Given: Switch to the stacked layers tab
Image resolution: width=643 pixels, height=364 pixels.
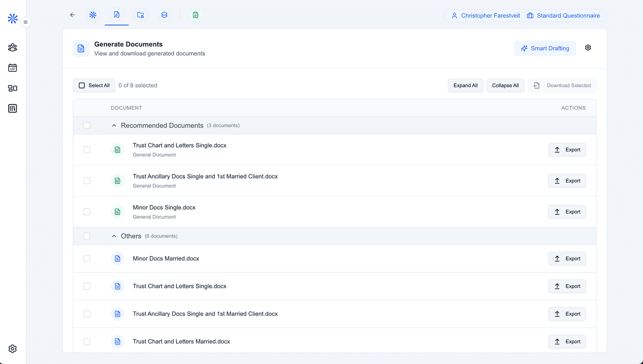Looking at the screenshot, I should click(165, 15).
